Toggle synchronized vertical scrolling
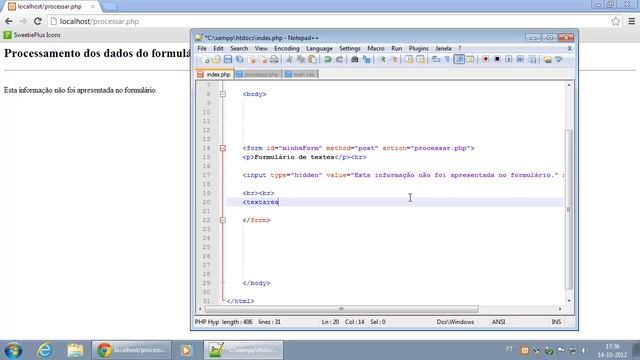 pyautogui.click(x=409, y=60)
